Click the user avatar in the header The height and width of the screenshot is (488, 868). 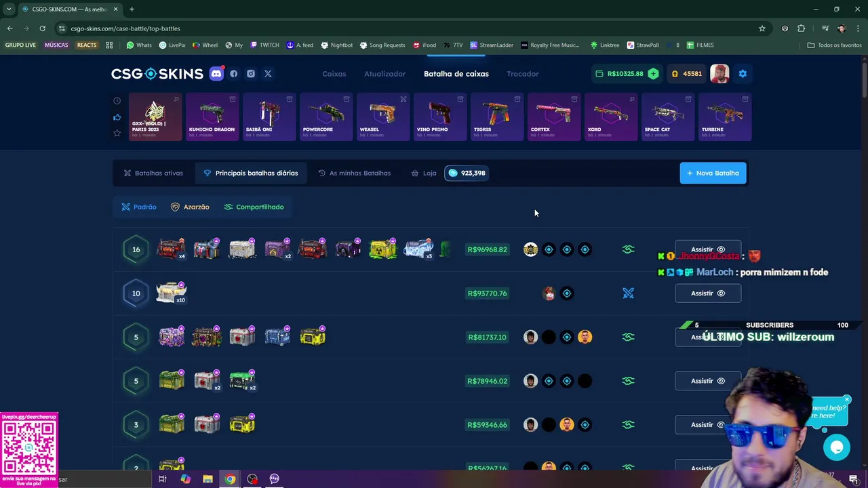point(719,74)
